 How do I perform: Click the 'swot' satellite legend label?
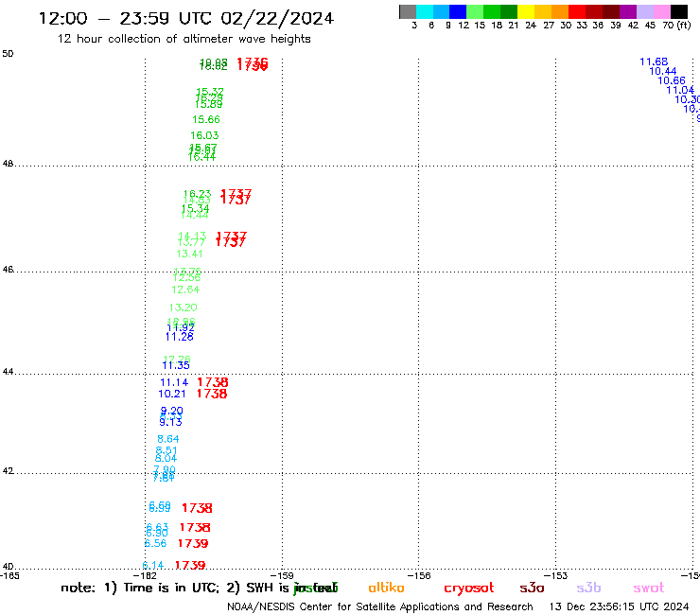[648, 589]
